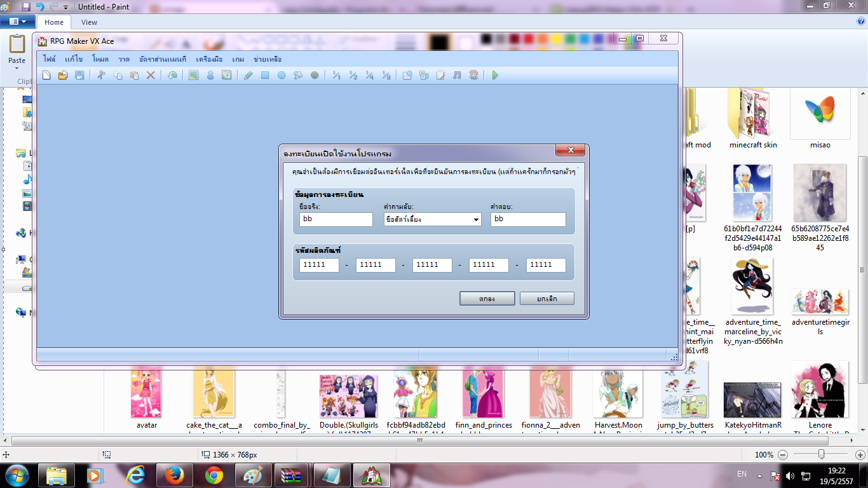Open the Customize Quick Access Toolbar arrow in Paint
This screenshot has height=488, width=868.
tap(65, 8)
